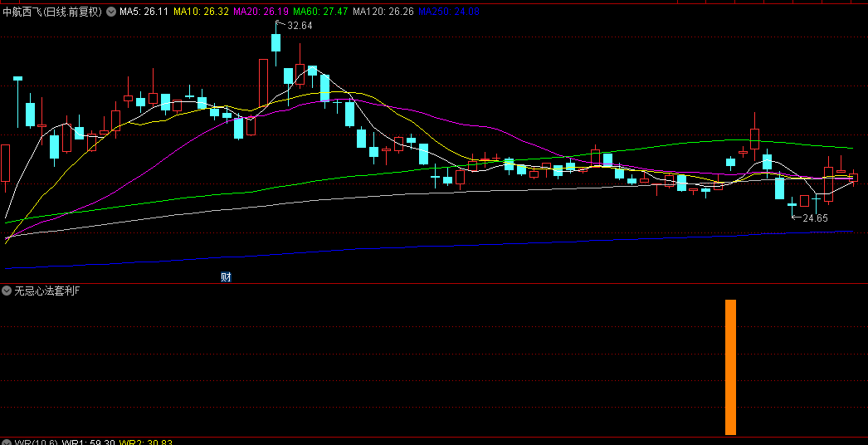The image size is (868, 445).
Task: Expand the 无忌心法套利F indicator menu arrow
Action: (x=7, y=291)
